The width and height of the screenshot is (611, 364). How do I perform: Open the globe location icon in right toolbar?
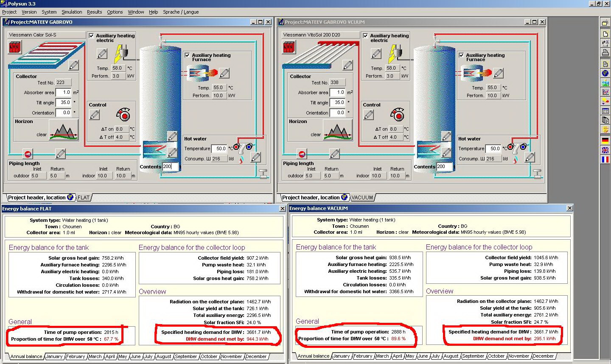(x=605, y=73)
